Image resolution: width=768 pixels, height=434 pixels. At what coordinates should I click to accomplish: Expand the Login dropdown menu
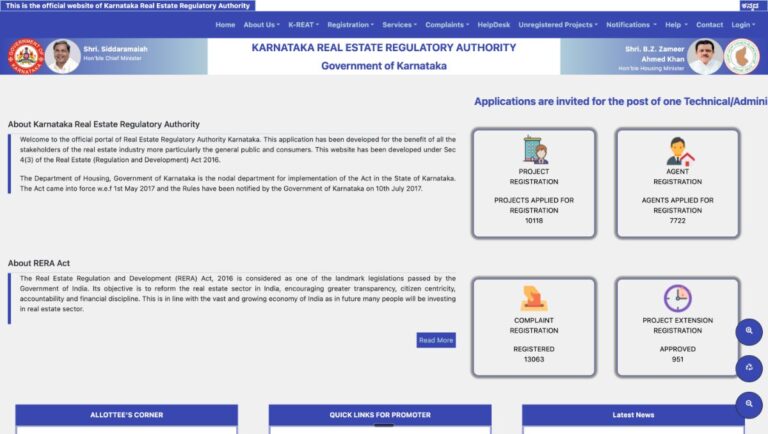(743, 24)
